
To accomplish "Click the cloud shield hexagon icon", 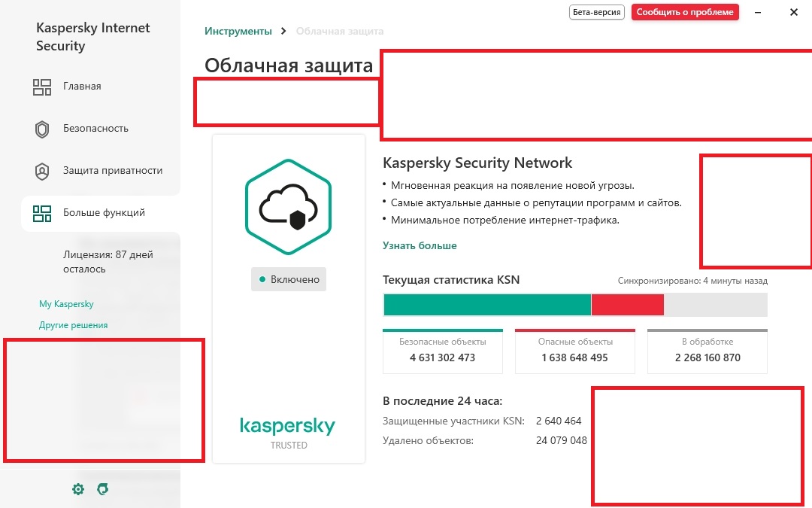I will [x=289, y=207].
